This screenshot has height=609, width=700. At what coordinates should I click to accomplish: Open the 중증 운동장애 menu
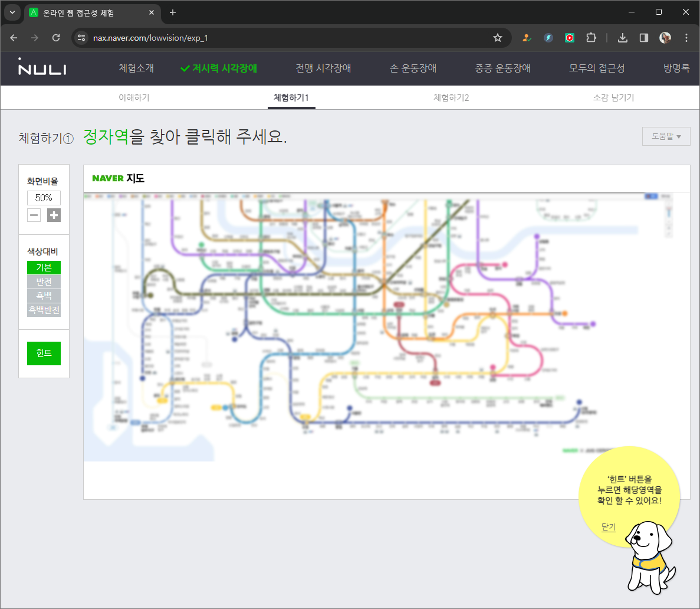502,68
